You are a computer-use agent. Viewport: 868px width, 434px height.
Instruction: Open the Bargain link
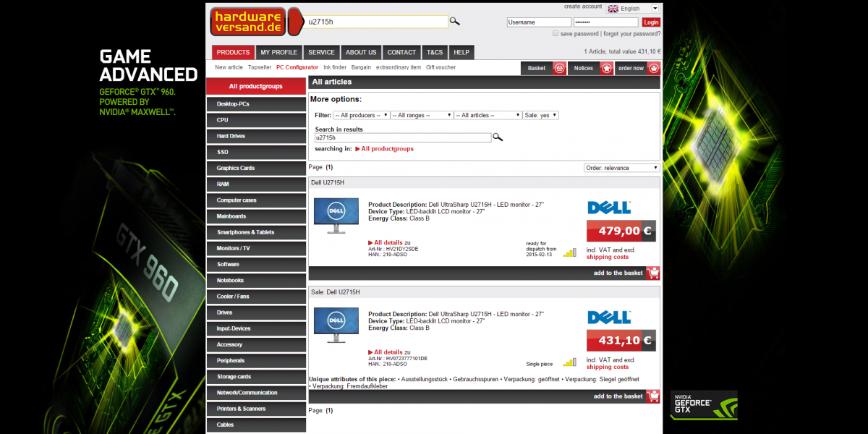click(361, 67)
